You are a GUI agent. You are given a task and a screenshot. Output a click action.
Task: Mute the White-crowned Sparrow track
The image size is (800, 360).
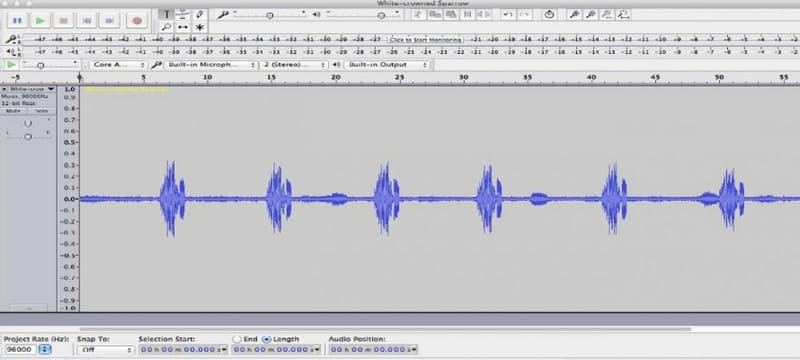coord(14,111)
